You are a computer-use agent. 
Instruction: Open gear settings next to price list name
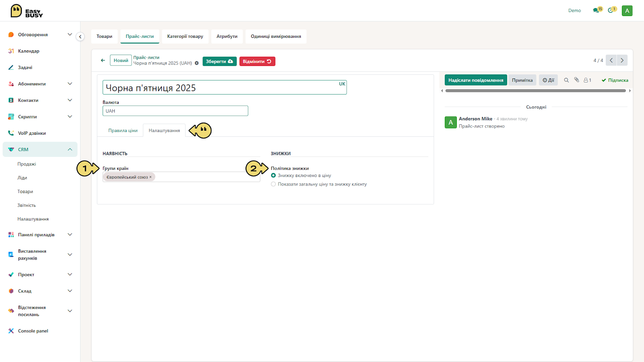(197, 63)
